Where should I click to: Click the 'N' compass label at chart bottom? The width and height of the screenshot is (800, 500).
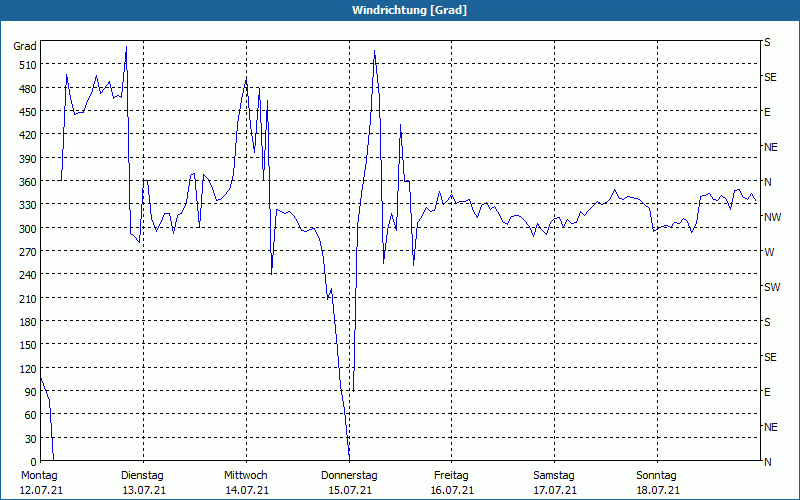[767, 462]
